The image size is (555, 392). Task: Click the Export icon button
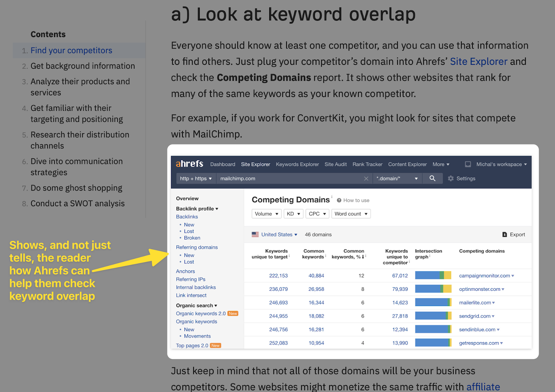pos(505,234)
